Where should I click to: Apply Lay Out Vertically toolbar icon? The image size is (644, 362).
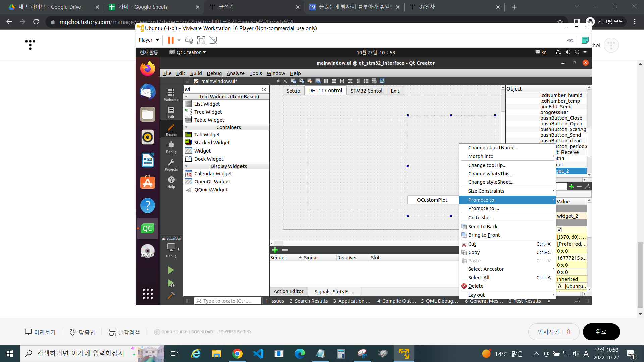(334, 81)
